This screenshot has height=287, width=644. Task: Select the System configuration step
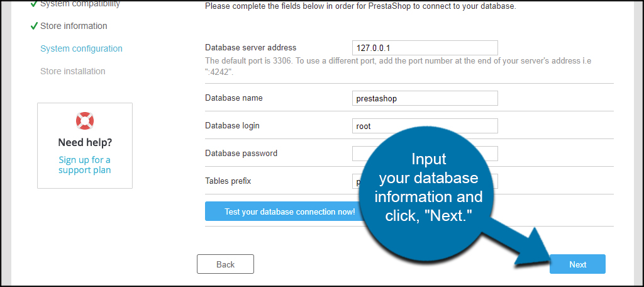(81, 48)
